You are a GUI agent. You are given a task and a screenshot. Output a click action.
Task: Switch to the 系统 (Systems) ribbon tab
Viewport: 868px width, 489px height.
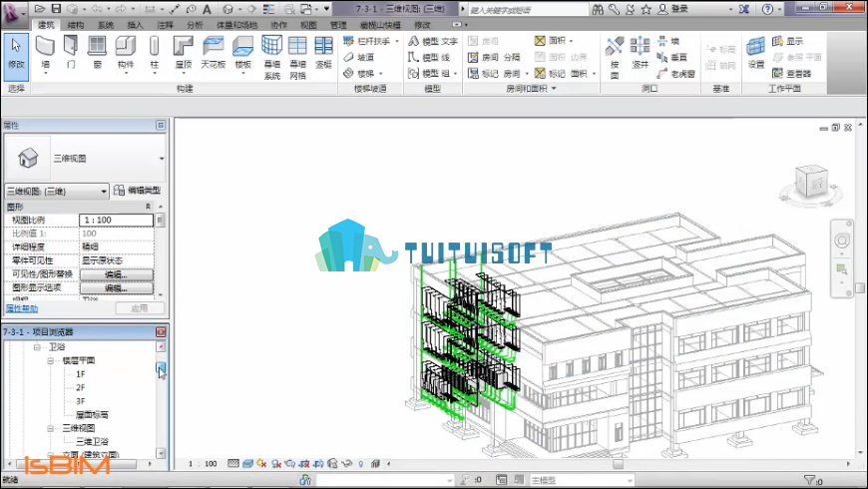click(105, 25)
